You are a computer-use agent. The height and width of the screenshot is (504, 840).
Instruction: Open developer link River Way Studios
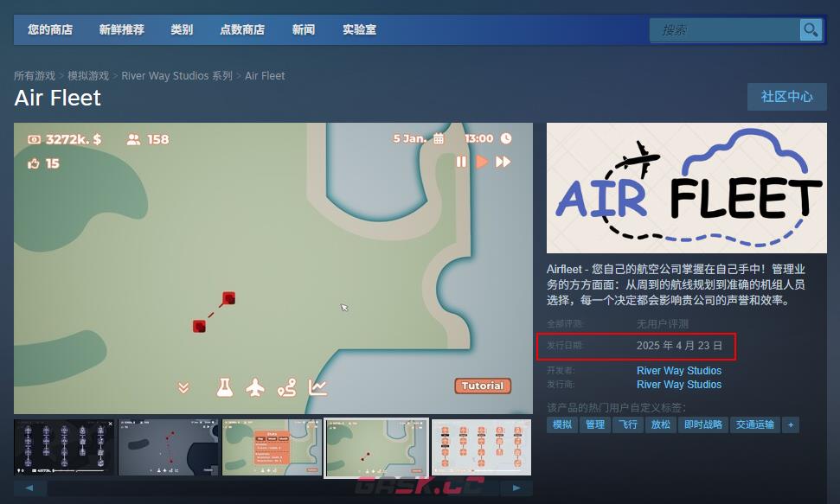tap(679, 371)
